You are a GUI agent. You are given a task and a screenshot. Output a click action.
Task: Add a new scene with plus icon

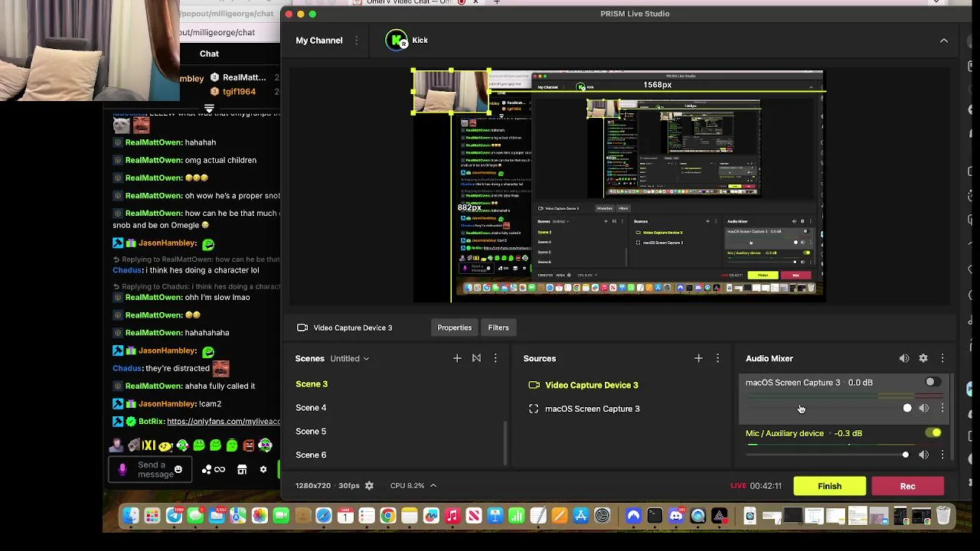tap(457, 358)
